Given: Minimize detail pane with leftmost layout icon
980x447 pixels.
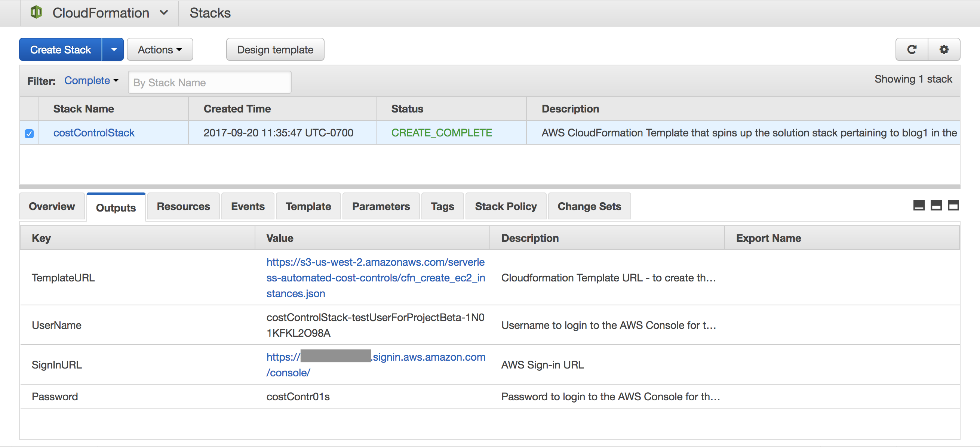Looking at the screenshot, I should (919, 206).
